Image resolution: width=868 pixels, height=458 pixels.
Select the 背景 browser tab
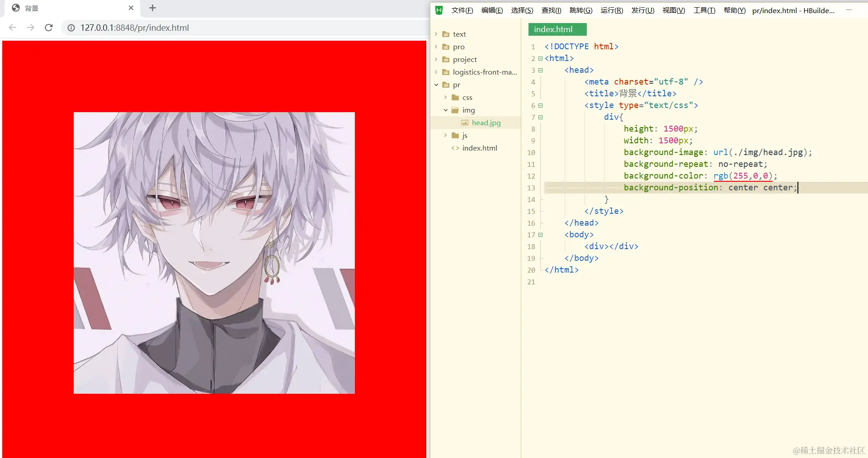(72, 8)
